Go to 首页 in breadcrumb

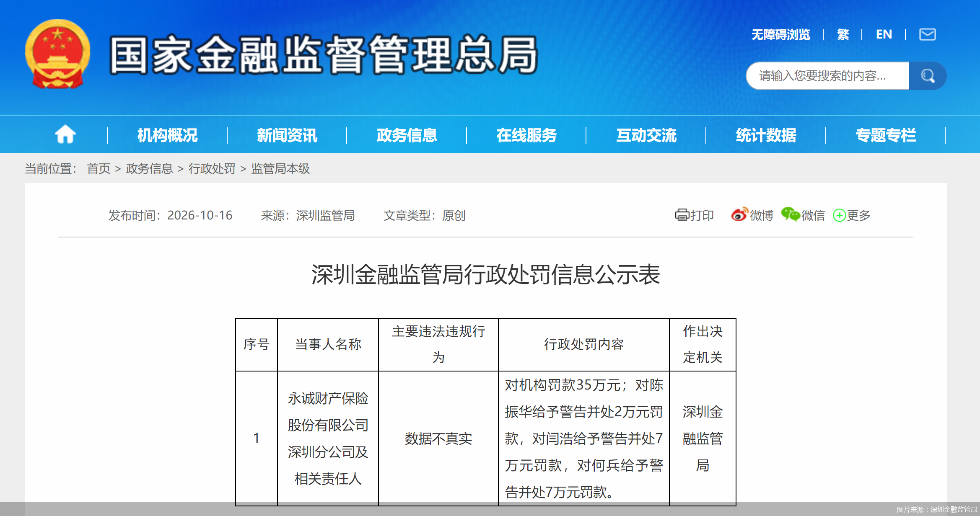pyautogui.click(x=99, y=168)
